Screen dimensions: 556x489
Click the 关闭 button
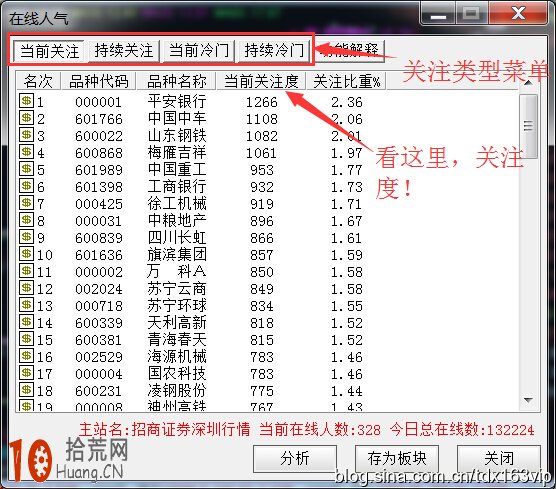(499, 458)
